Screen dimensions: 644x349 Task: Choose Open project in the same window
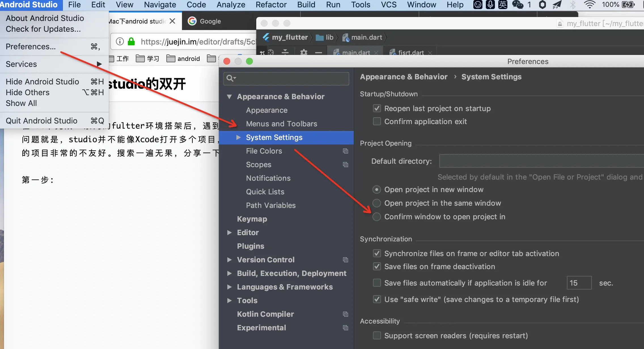[376, 203]
